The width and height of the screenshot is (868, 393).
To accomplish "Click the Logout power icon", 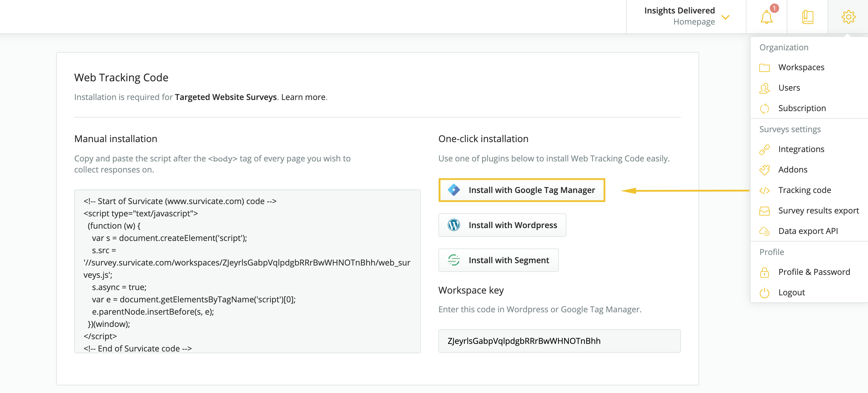I will 764,293.
